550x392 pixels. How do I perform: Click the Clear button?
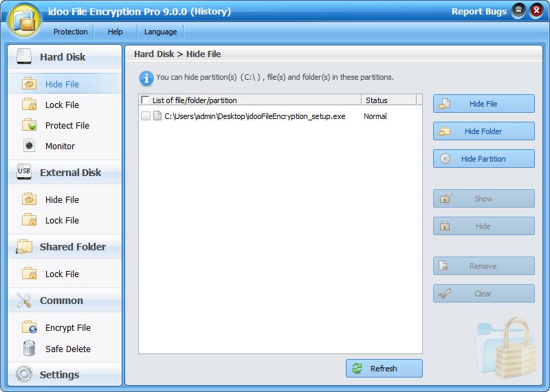[x=484, y=294]
